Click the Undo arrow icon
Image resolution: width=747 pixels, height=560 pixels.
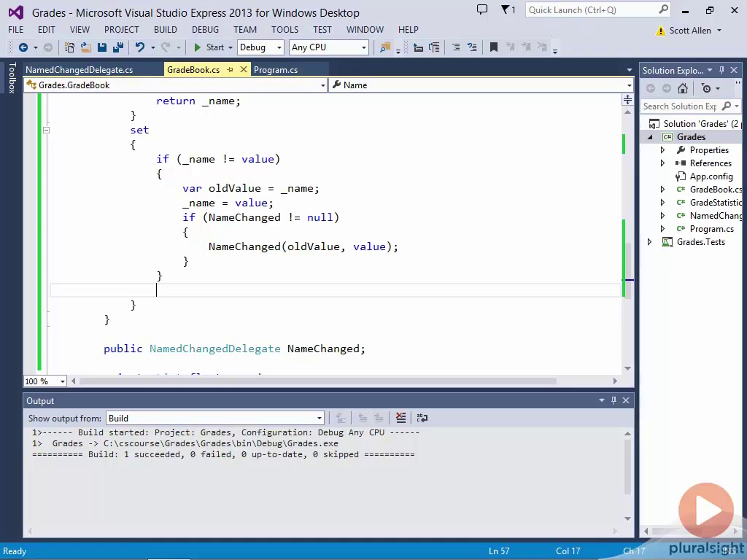[139, 47]
